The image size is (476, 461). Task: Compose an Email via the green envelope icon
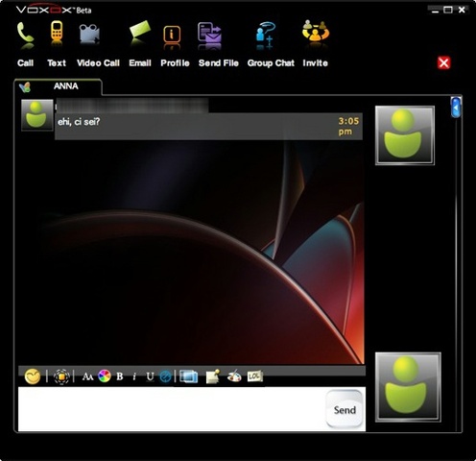[140, 30]
